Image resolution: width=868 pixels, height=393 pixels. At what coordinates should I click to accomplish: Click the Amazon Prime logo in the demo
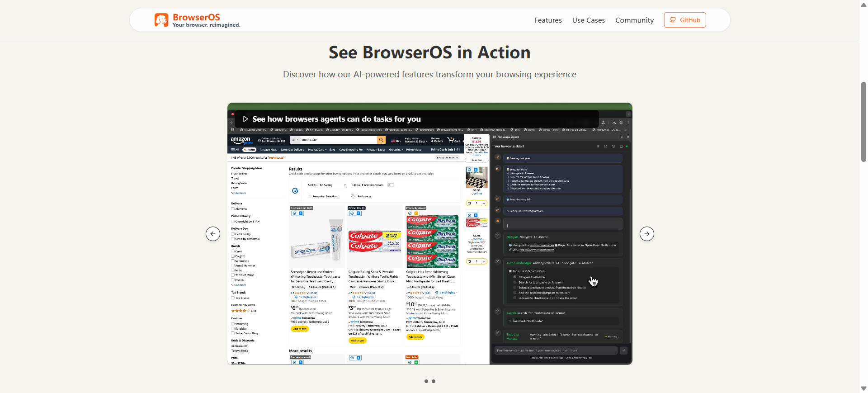[242, 141]
